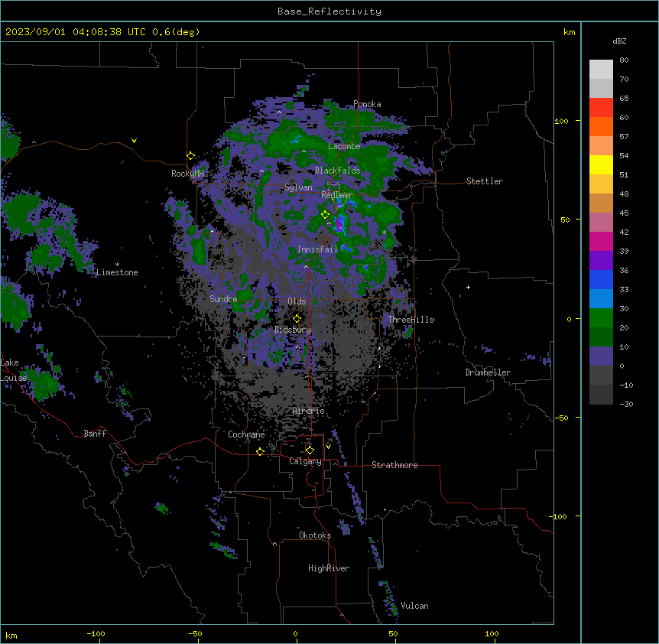
Task: Select the ThreeHills label
Action: tap(411, 320)
